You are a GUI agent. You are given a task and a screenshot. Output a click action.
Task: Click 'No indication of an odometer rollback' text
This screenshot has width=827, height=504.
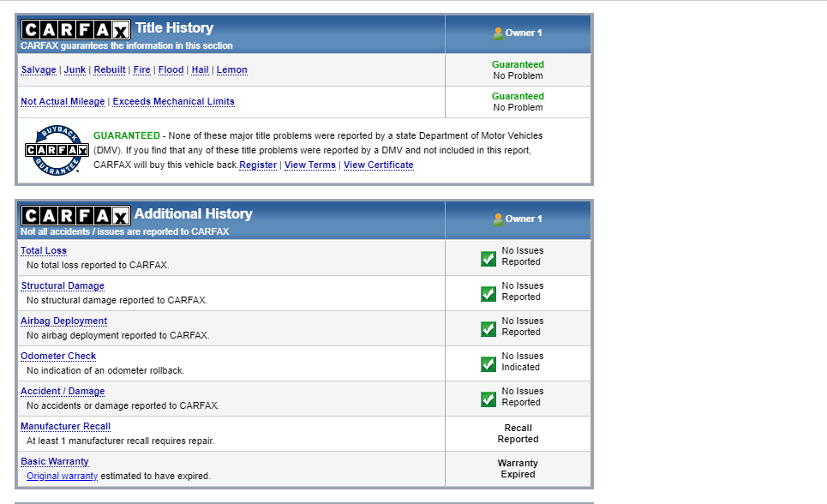pos(105,370)
